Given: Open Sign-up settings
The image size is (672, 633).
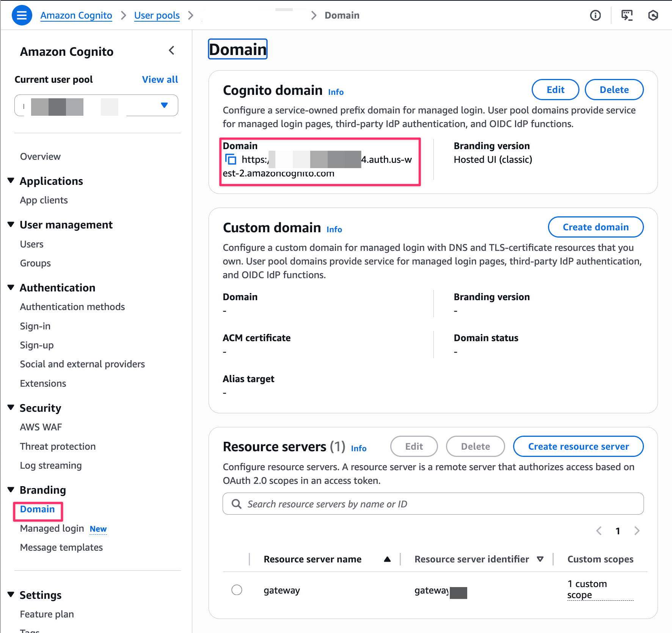Looking at the screenshot, I should pos(37,345).
